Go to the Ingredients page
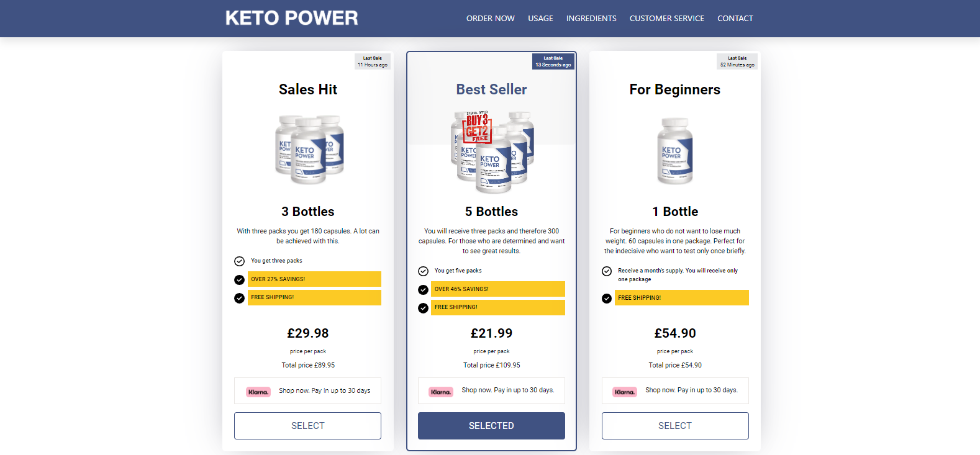 (591, 19)
